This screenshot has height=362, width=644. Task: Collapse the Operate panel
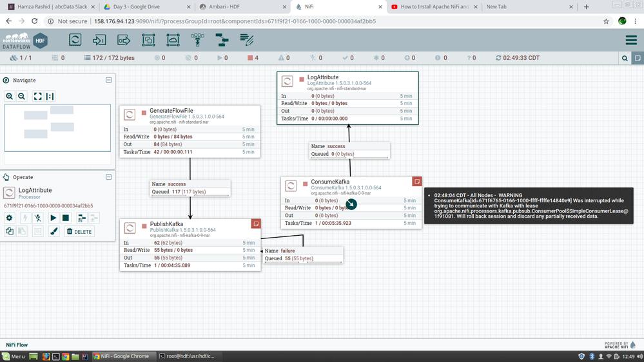tap(108, 177)
